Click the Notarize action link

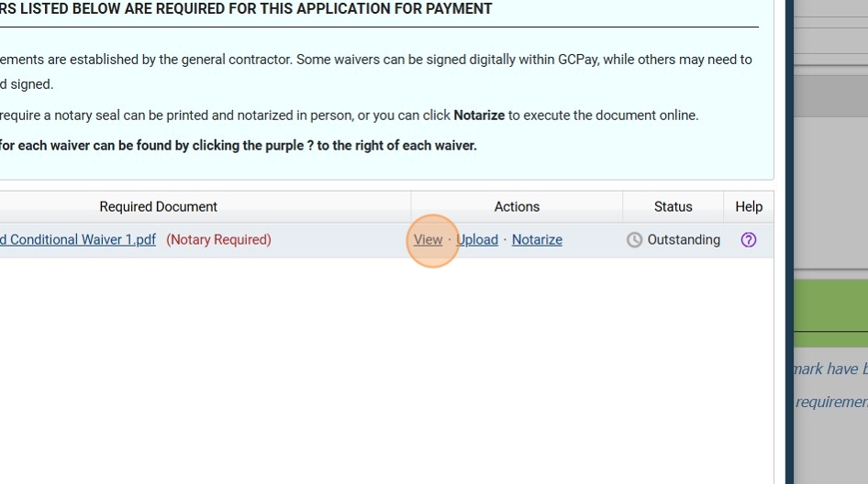coord(537,240)
